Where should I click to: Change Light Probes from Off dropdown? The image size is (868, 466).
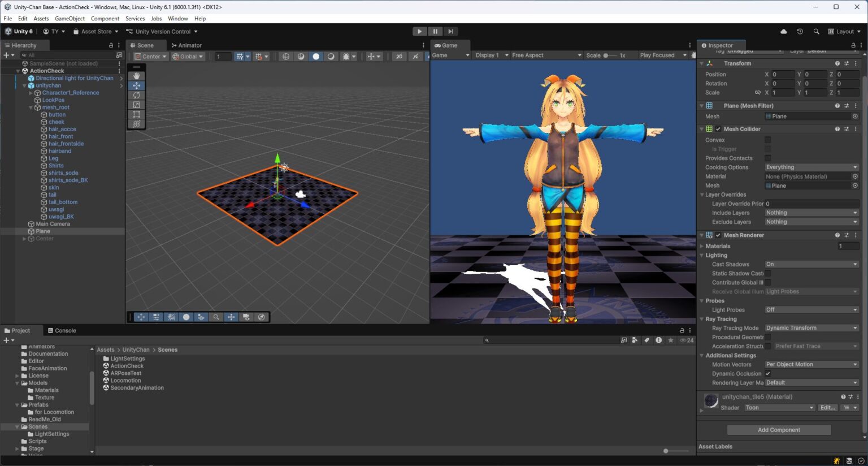811,309
